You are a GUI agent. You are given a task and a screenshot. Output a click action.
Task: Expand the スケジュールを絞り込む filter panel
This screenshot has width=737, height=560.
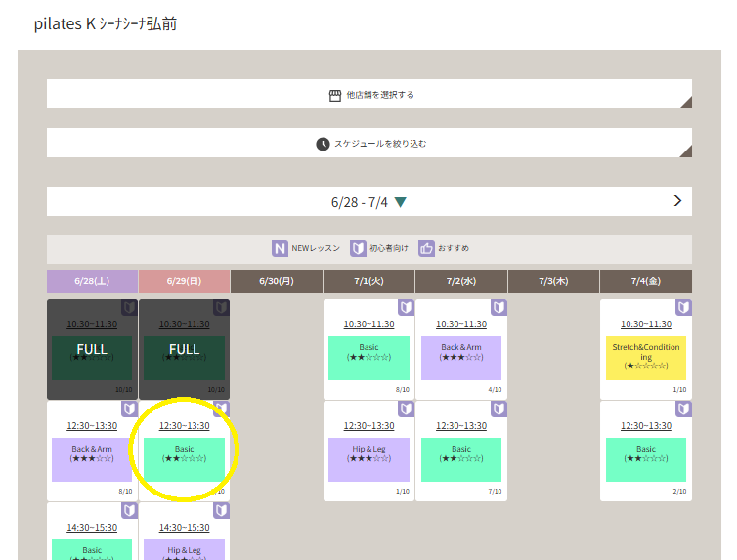click(368, 144)
